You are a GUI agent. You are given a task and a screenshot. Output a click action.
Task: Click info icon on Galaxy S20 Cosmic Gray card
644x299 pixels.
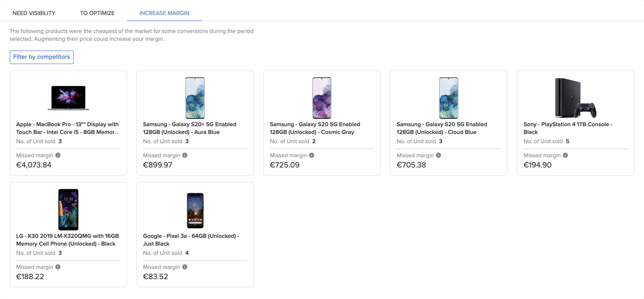click(x=312, y=155)
